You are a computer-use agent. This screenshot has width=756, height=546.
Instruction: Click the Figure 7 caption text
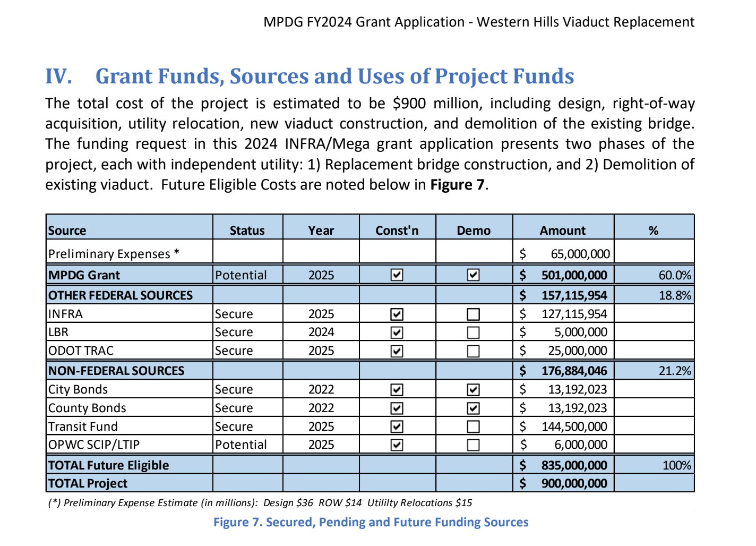point(371,522)
